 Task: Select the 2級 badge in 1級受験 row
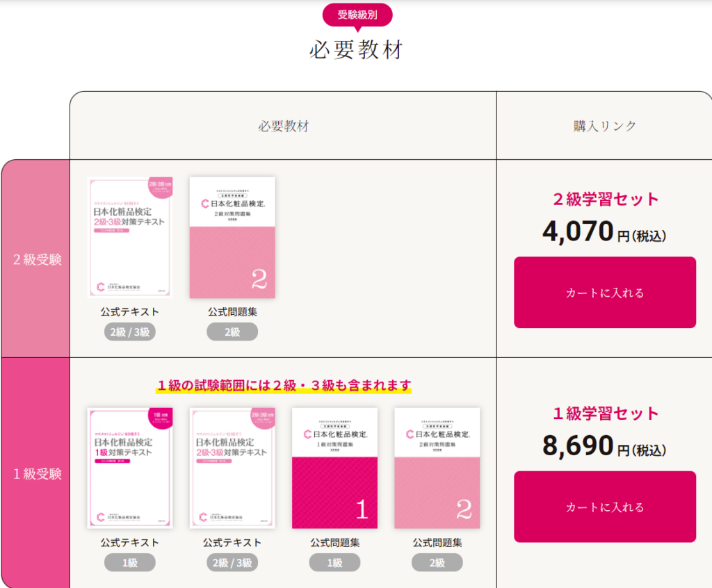click(x=437, y=562)
